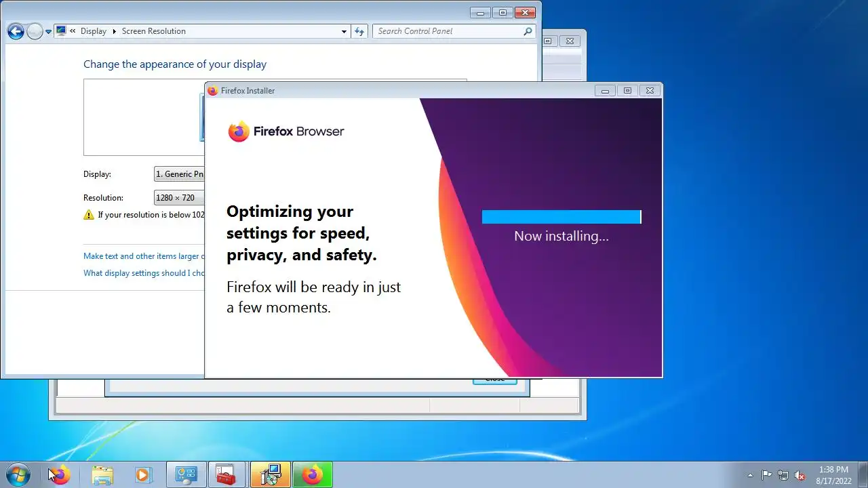Open 'What display settings should I choose' link
The width and height of the screenshot is (868, 488).
pyautogui.click(x=144, y=273)
